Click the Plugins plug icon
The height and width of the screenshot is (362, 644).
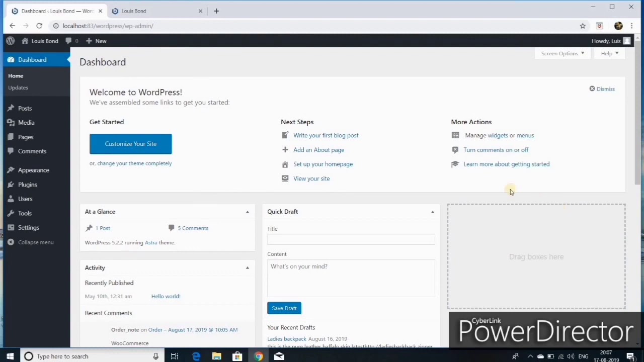11,185
